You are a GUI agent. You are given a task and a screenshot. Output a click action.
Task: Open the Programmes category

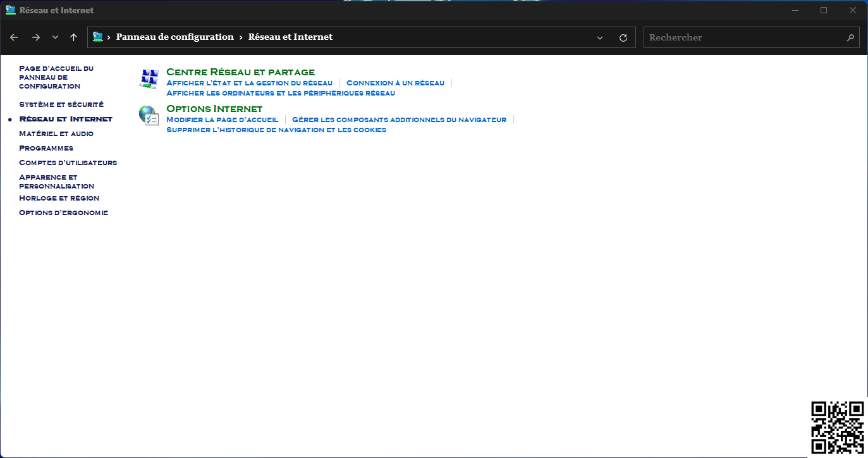point(46,148)
